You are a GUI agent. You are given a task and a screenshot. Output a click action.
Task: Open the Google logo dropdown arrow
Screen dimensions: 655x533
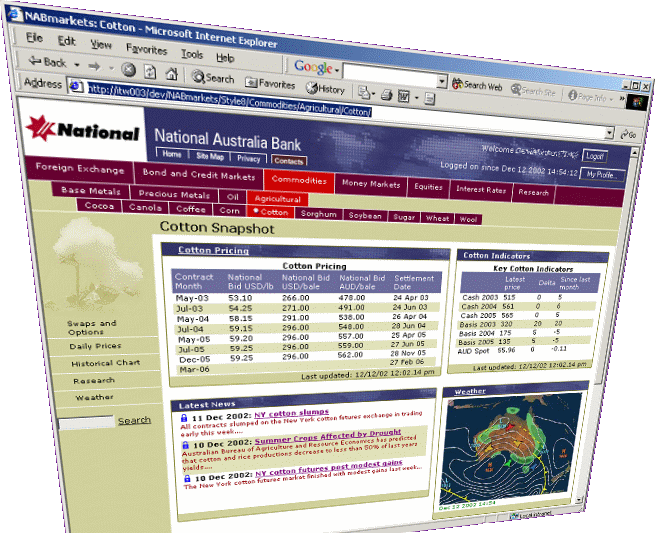pos(337,71)
